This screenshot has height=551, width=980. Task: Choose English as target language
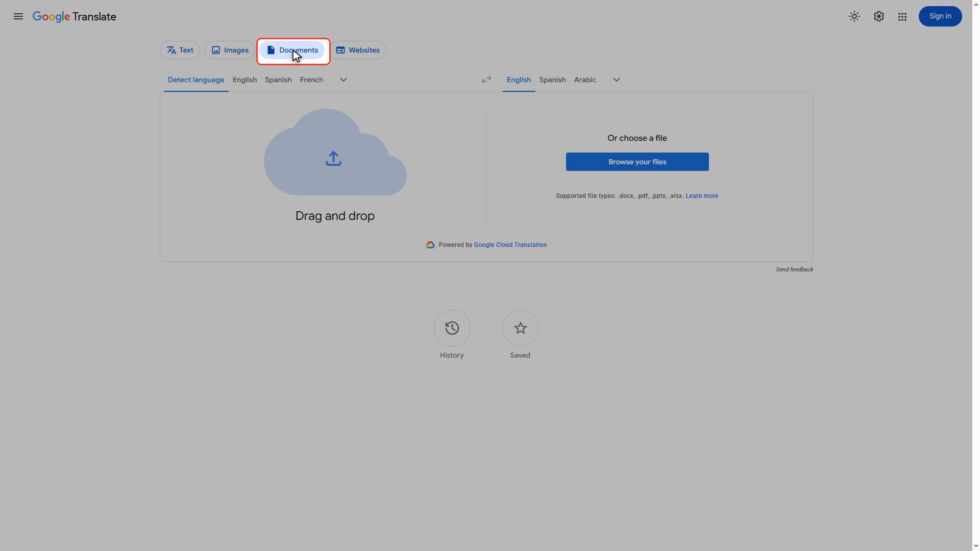point(519,80)
